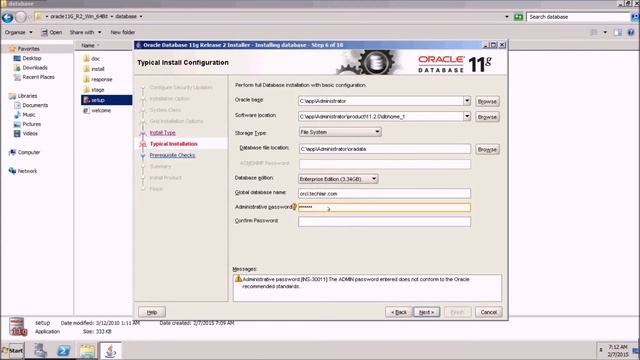Click the warning icon in Messages
The image size is (640, 360).
click(238, 279)
